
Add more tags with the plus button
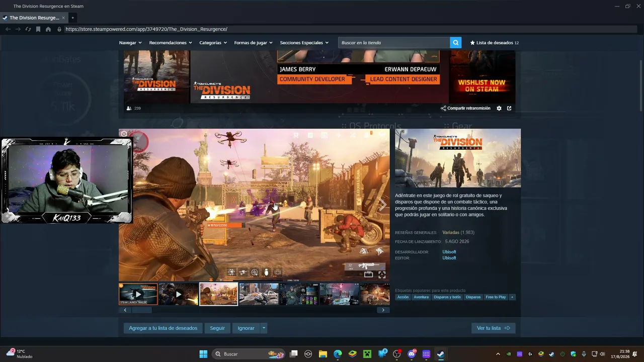(512, 297)
